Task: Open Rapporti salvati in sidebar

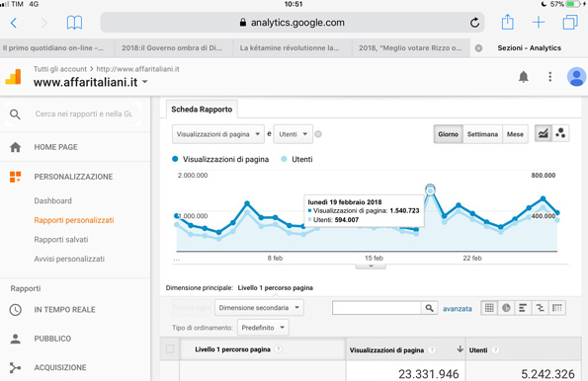Action: coord(61,240)
